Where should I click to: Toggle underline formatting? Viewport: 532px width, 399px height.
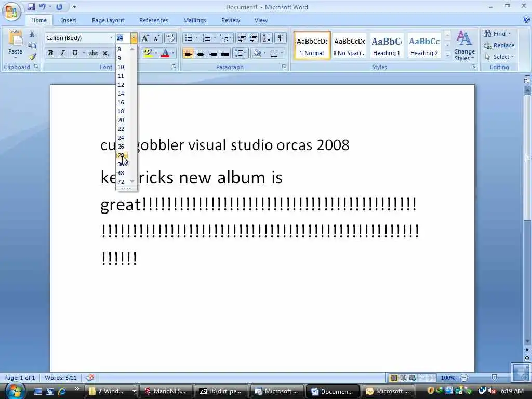[75, 54]
